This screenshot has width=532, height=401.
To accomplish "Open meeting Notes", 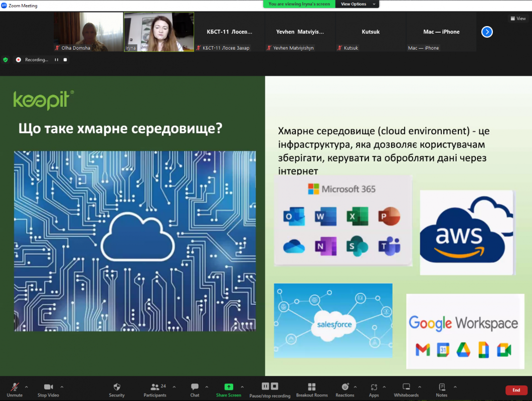I will [x=442, y=390].
